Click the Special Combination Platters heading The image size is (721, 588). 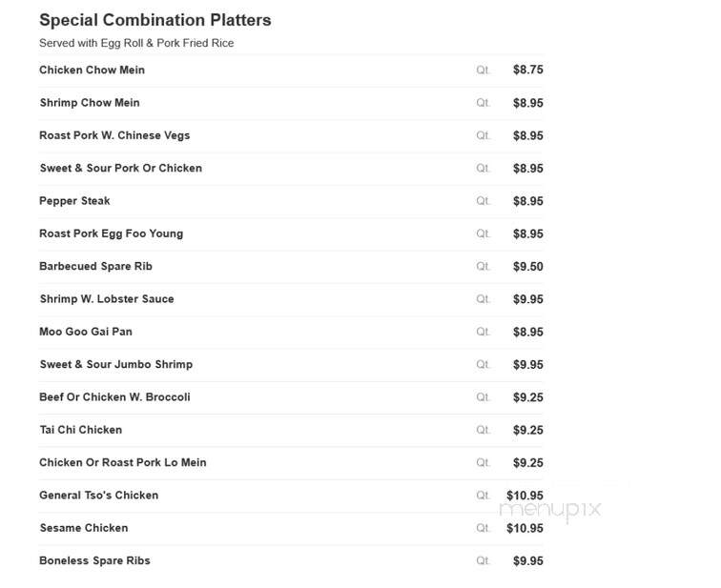pyautogui.click(x=154, y=20)
